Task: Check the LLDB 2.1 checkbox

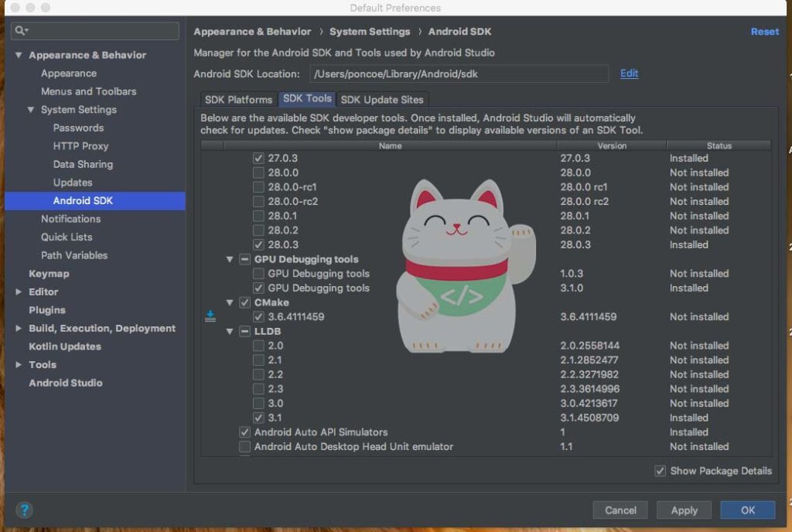Action: click(258, 360)
